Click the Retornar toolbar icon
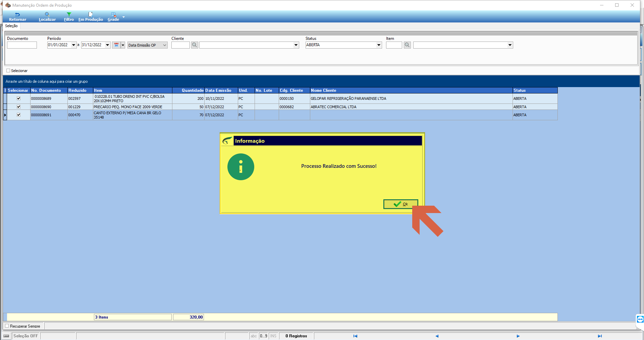Viewport: 644px width, 340px height. pos(17,17)
